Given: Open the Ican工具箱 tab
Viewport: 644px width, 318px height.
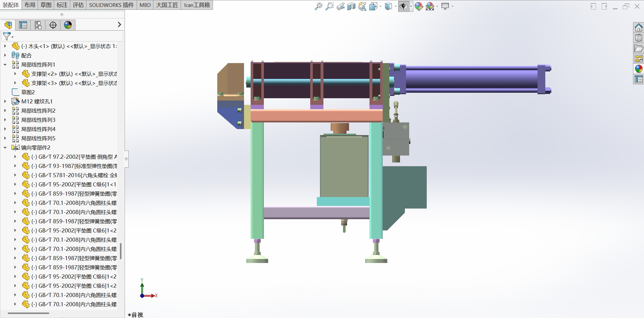Looking at the screenshot, I should pyautogui.click(x=197, y=5).
